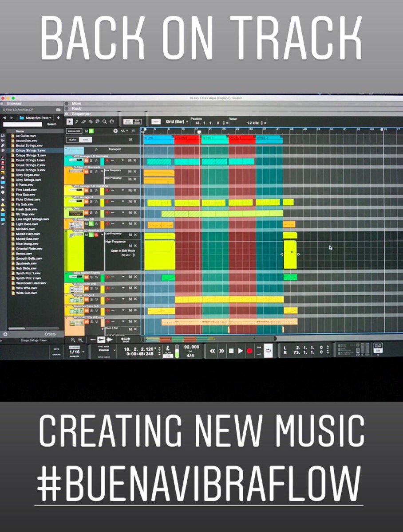Click the browser folder icon next to D-Filter
The height and width of the screenshot is (532, 403).
(x=58, y=110)
